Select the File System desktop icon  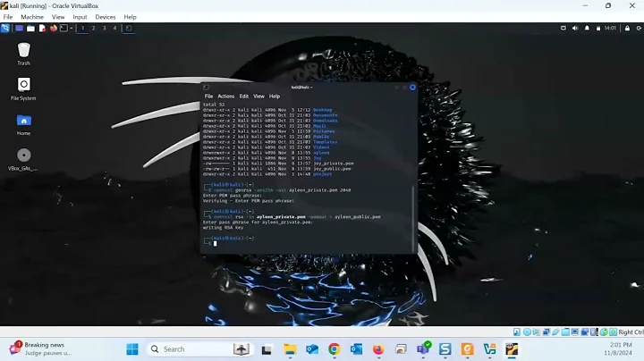[x=23, y=89]
